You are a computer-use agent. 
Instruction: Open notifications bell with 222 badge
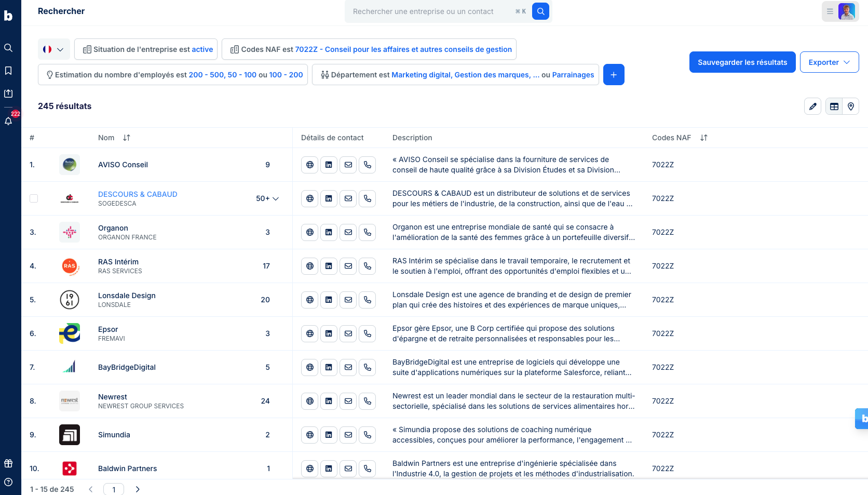[8, 121]
